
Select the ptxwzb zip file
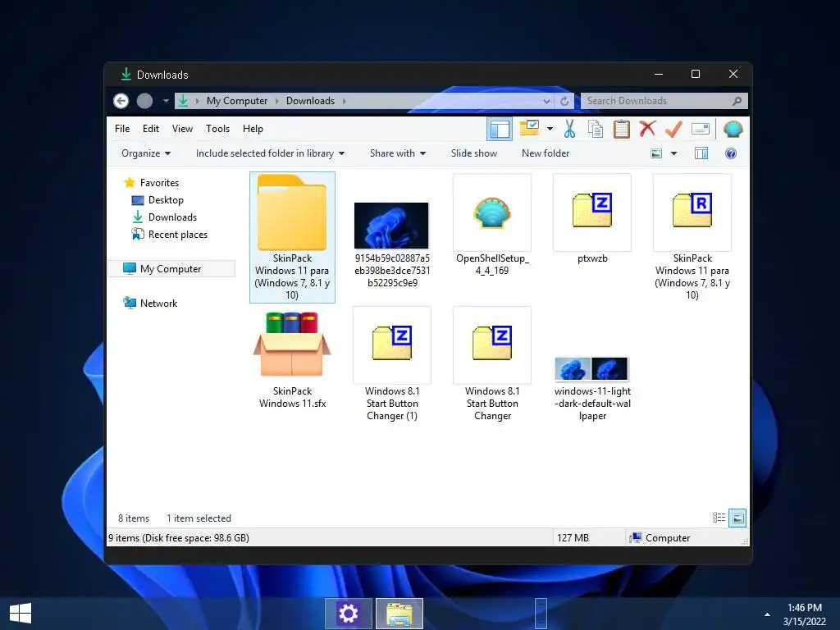click(x=592, y=219)
